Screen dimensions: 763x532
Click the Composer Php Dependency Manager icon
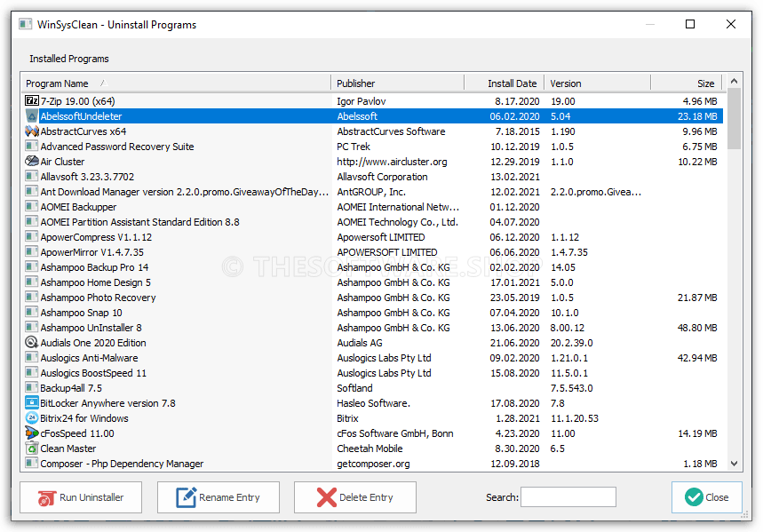pyautogui.click(x=32, y=463)
